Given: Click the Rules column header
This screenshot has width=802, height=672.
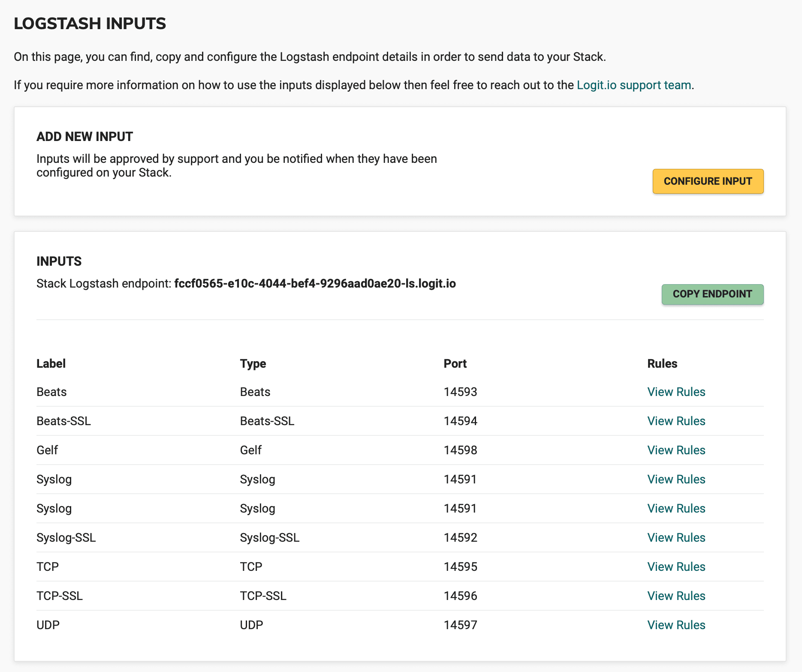Looking at the screenshot, I should (x=662, y=363).
